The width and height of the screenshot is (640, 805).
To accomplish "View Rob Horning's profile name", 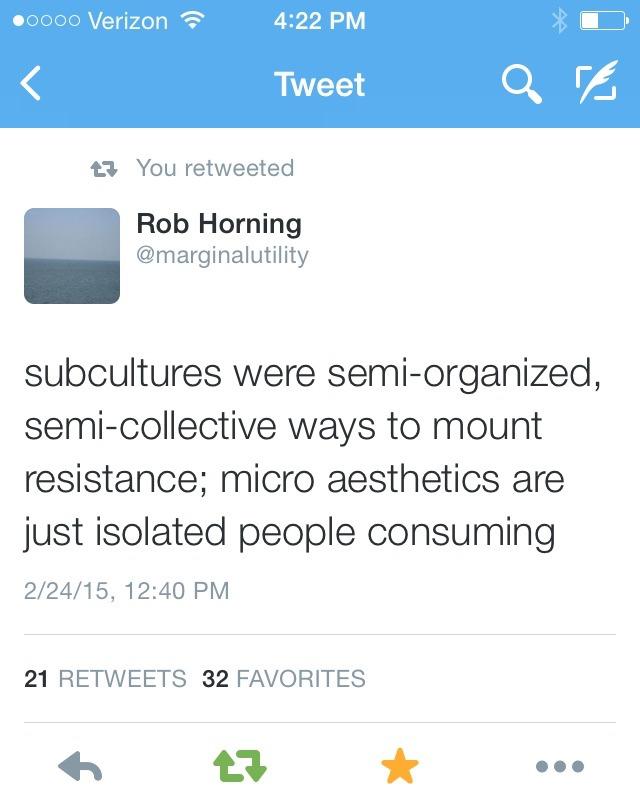I will click(219, 224).
